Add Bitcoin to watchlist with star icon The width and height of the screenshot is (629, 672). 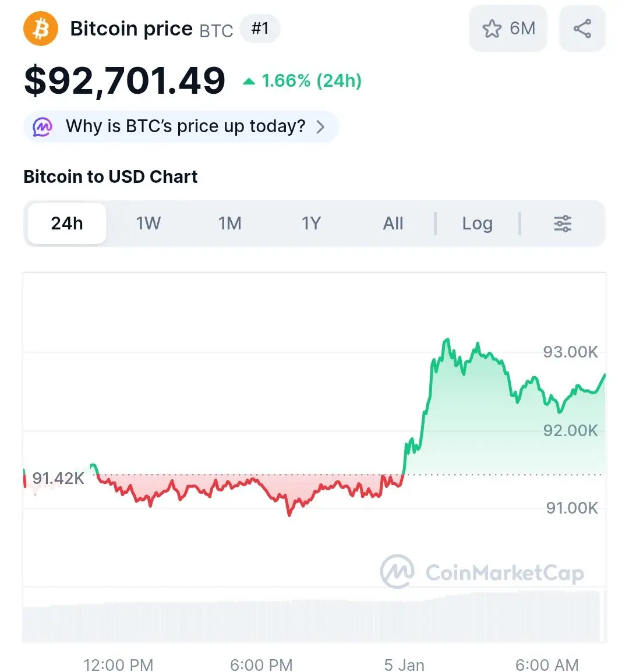tap(492, 29)
